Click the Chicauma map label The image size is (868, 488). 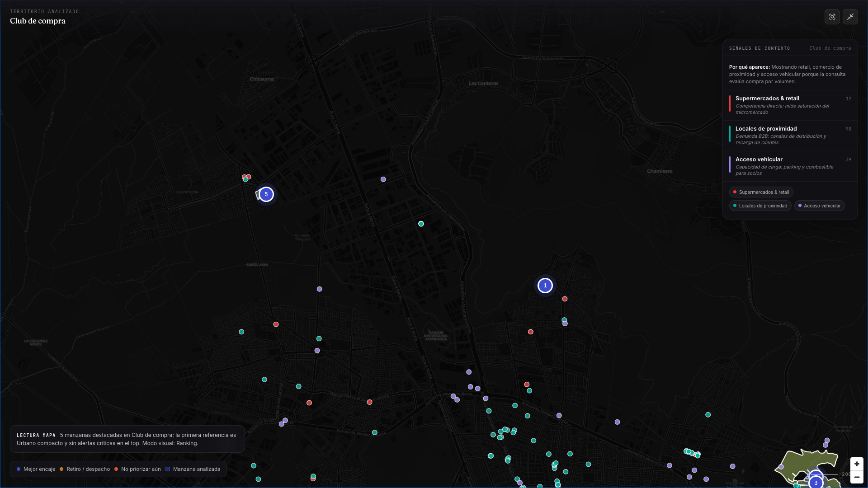pyautogui.click(x=261, y=79)
